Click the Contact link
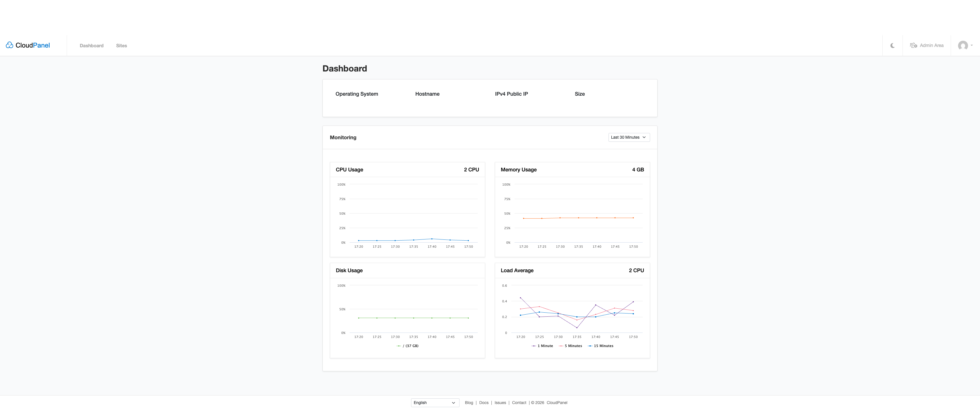Image resolution: width=980 pixels, height=410 pixels. pos(519,402)
